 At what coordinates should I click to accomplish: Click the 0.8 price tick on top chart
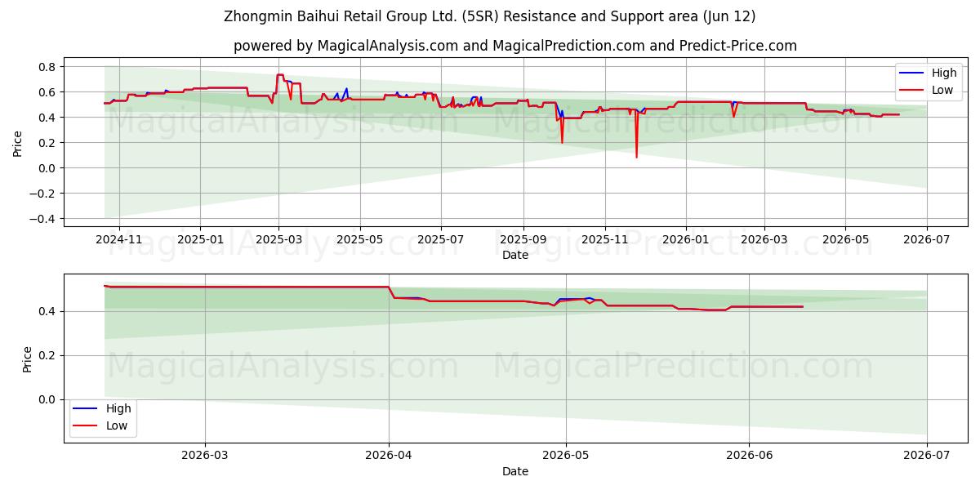click(47, 66)
